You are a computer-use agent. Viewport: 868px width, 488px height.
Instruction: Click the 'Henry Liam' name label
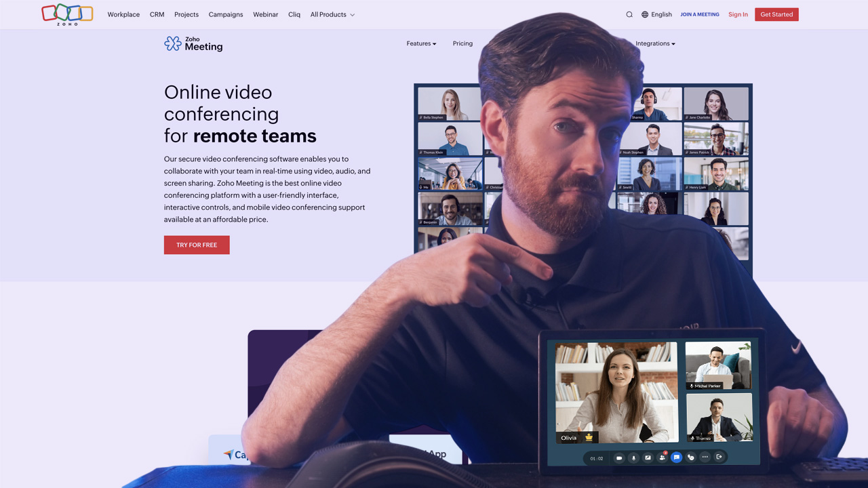pyautogui.click(x=698, y=188)
